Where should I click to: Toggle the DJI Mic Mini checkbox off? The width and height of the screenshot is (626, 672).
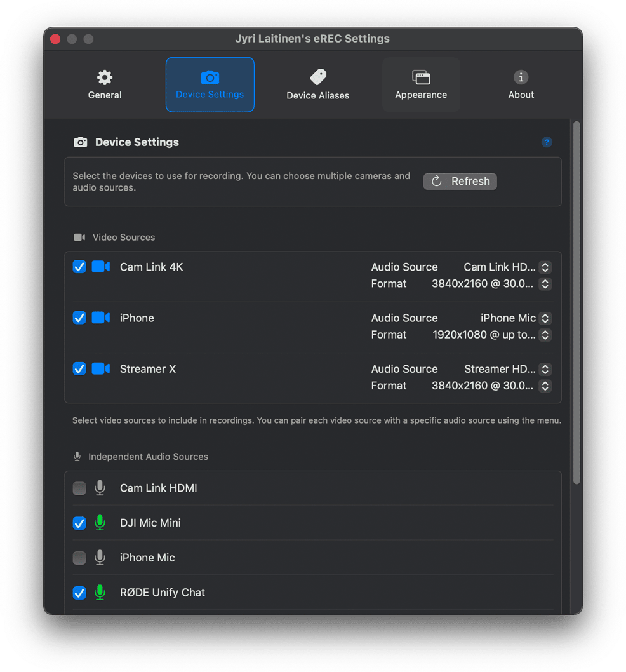click(x=79, y=523)
